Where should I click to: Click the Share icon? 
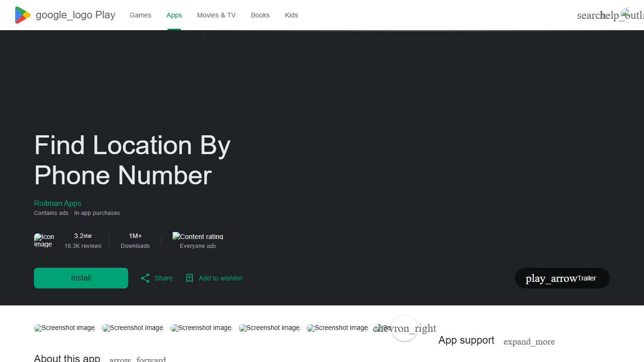[145, 278]
